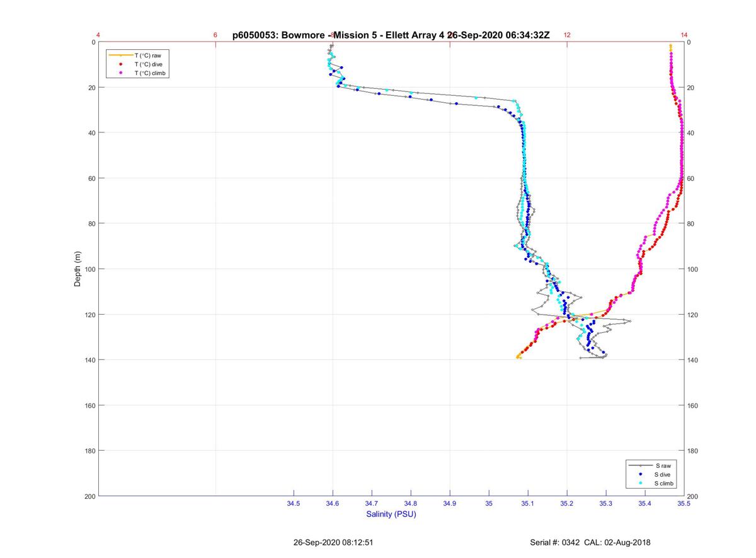756x558 pixels.
Task: Click the 60 tick on the right depth axis
Action: [x=691, y=178]
